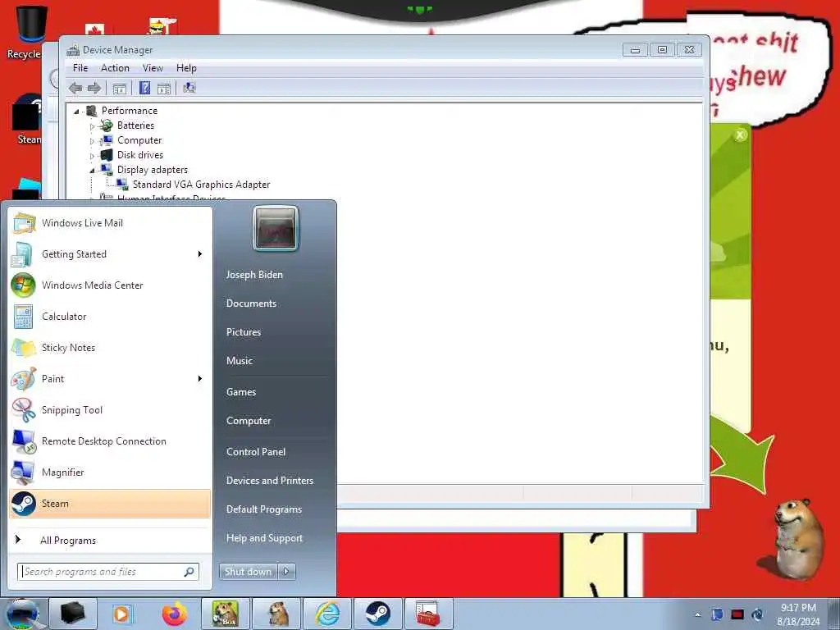Open Firefox from the taskbar
Image resolution: width=840 pixels, height=630 pixels.
175,614
